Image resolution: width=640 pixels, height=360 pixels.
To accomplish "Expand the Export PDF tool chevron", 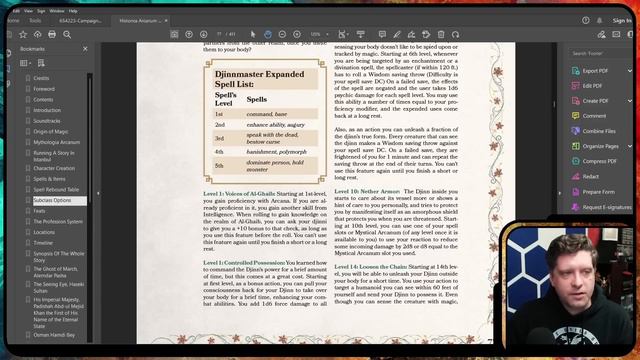I will point(630,71).
